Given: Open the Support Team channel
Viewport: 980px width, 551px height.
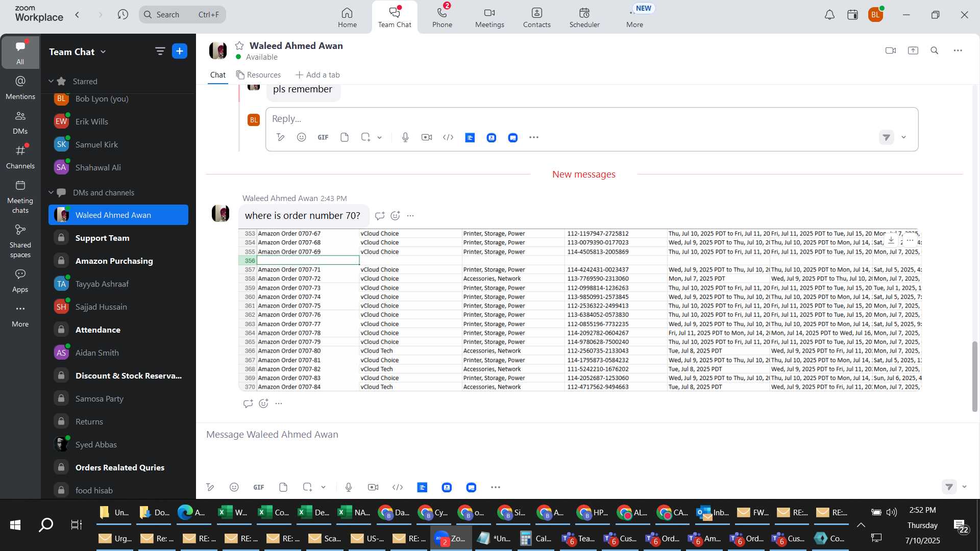Looking at the screenshot, I should click(x=118, y=238).
